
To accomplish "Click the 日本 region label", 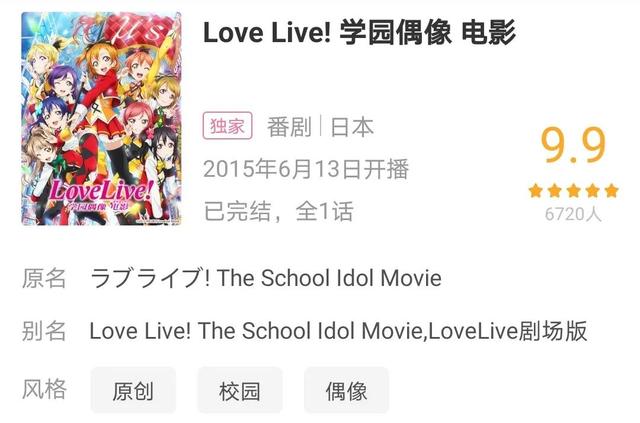I will pyautogui.click(x=352, y=127).
